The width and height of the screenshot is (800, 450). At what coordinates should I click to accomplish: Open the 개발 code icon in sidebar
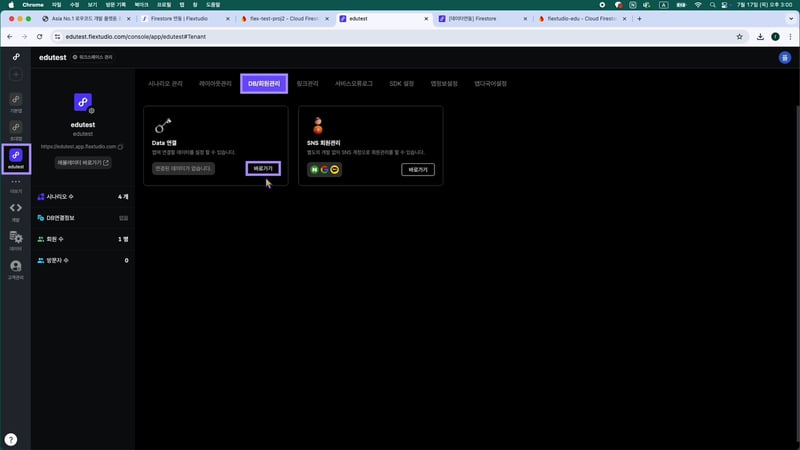pyautogui.click(x=15, y=210)
